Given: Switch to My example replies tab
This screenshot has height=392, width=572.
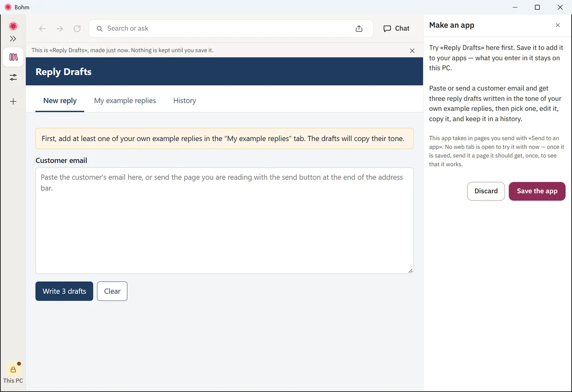Looking at the screenshot, I should pyautogui.click(x=125, y=101).
